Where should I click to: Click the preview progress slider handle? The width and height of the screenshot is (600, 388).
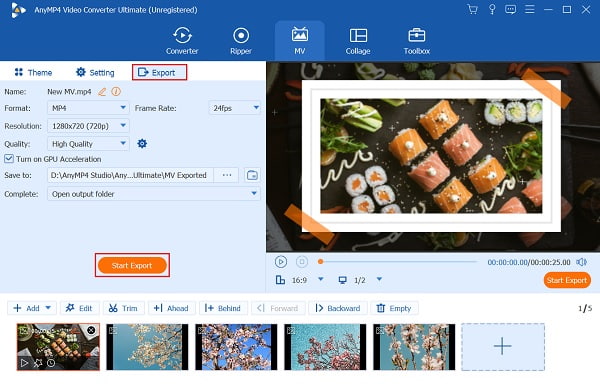point(321,262)
